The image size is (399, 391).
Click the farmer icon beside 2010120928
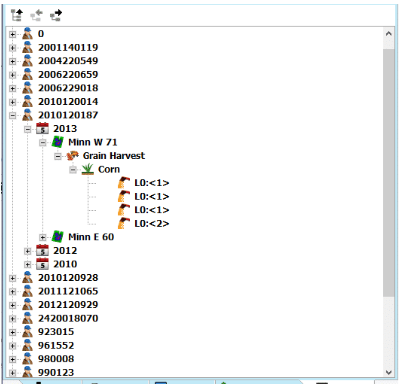point(28,278)
